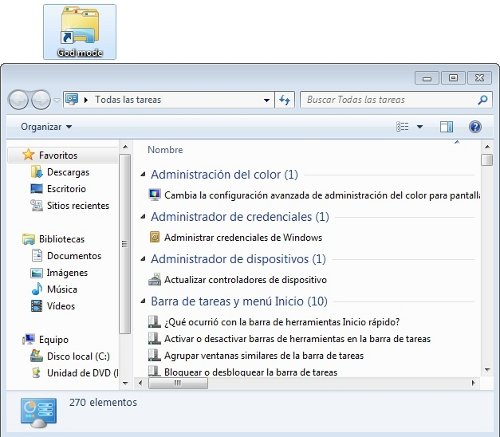Go forward with the Forward arrow button
This screenshot has height=437, width=500.
click(41, 100)
